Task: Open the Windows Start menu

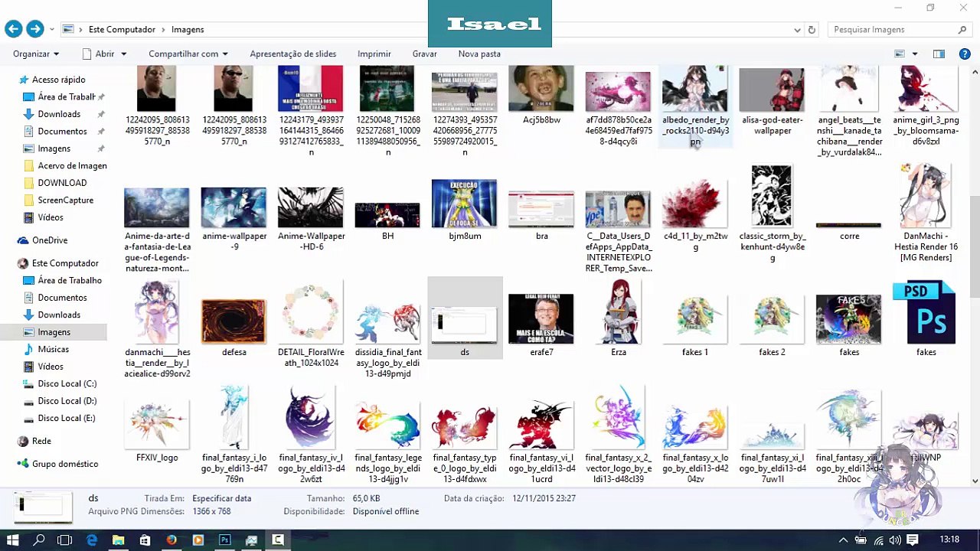Action: (13, 540)
